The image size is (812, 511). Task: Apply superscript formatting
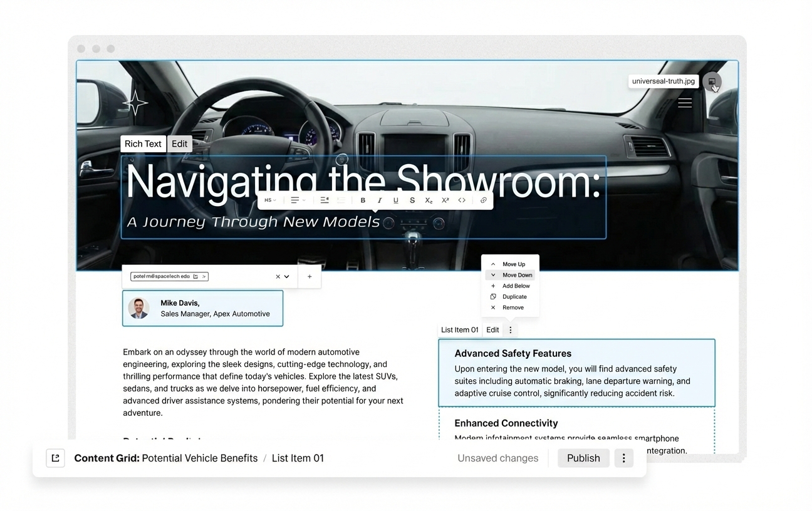click(x=445, y=200)
